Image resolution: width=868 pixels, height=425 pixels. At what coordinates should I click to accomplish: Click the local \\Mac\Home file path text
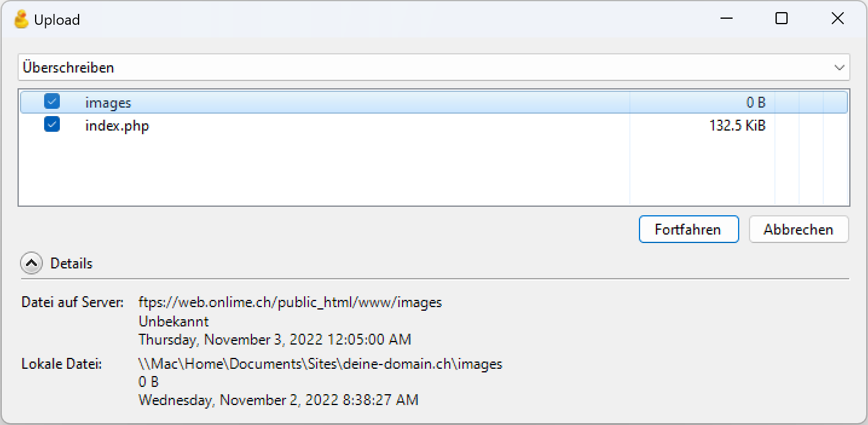point(320,364)
